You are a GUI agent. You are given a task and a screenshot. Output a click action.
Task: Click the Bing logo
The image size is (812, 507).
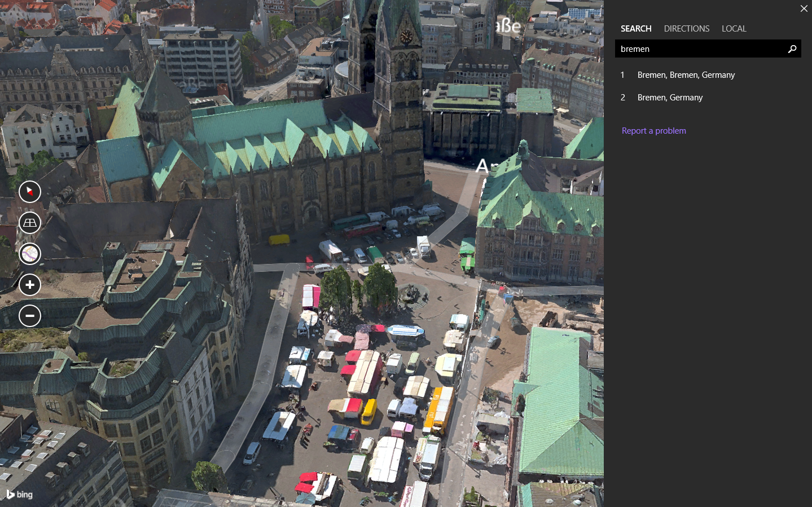20,495
